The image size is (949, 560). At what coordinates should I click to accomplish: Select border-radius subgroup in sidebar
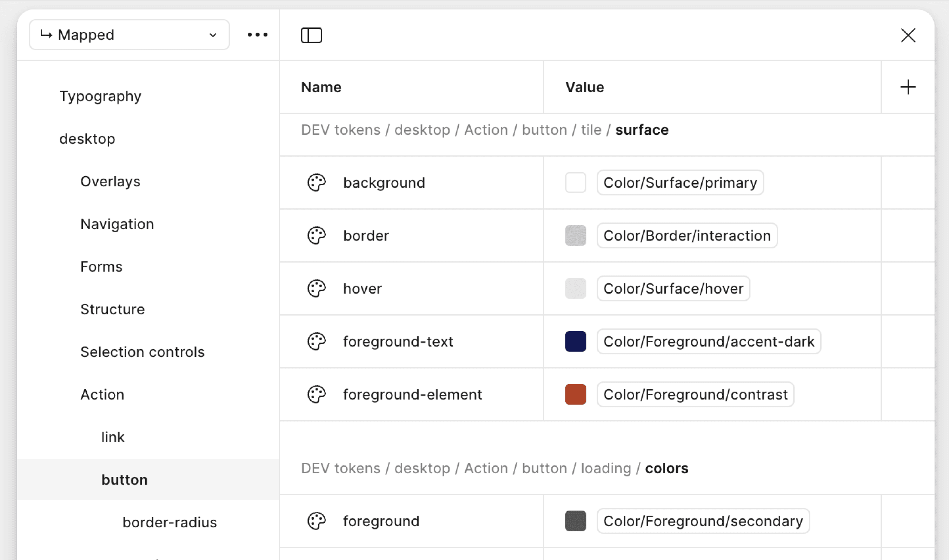pyautogui.click(x=170, y=523)
